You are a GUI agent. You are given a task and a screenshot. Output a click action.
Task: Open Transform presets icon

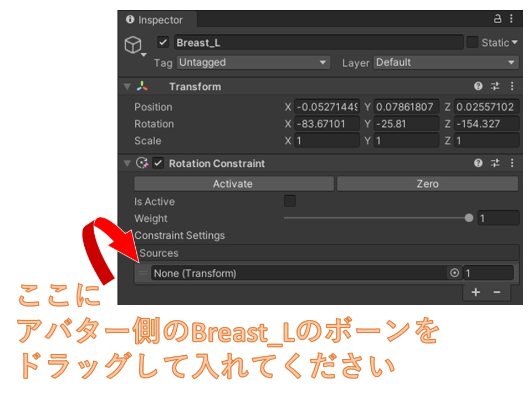[495, 86]
